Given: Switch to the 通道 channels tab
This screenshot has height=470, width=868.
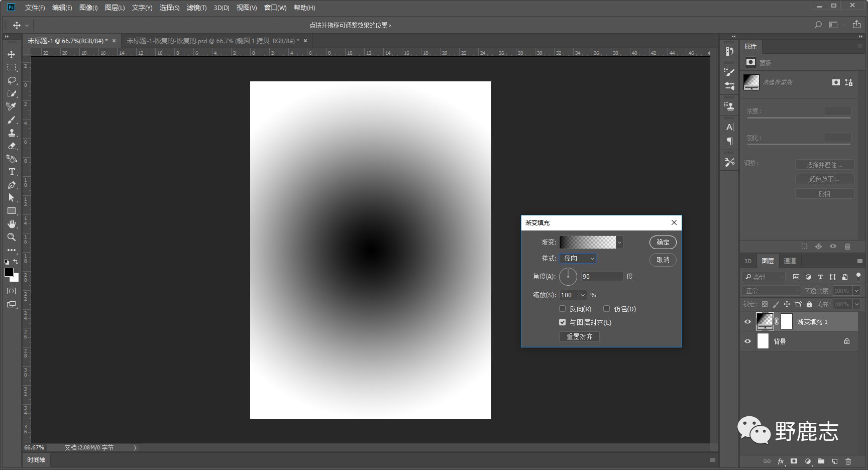Looking at the screenshot, I should [x=790, y=261].
